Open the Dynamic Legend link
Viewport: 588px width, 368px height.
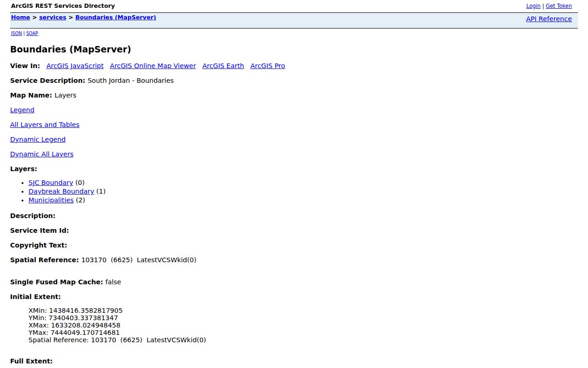38,139
